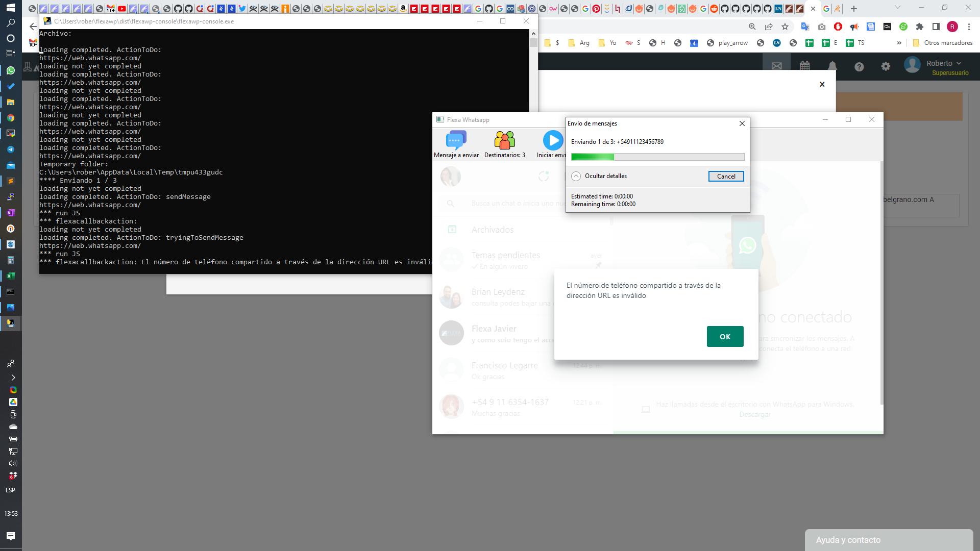Expand the hidden bookmarks overflow chevron
Screen dimensions: 980x551
(899, 43)
